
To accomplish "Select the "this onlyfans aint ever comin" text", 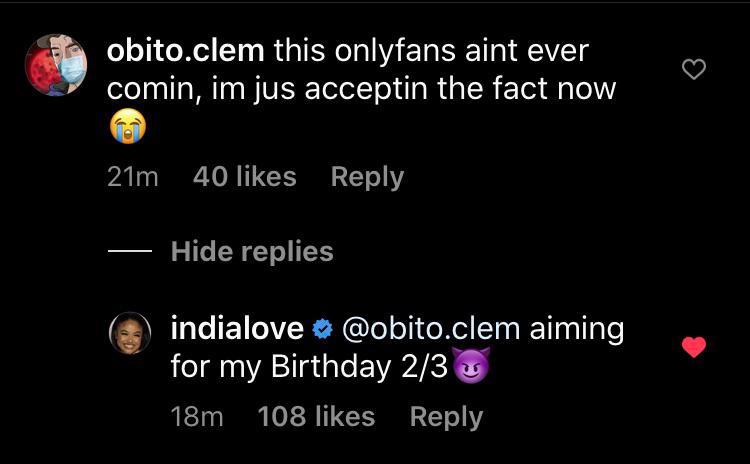I will (x=430, y=49).
